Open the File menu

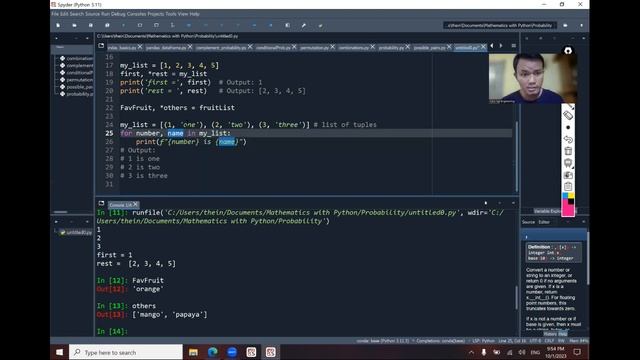(55, 14)
